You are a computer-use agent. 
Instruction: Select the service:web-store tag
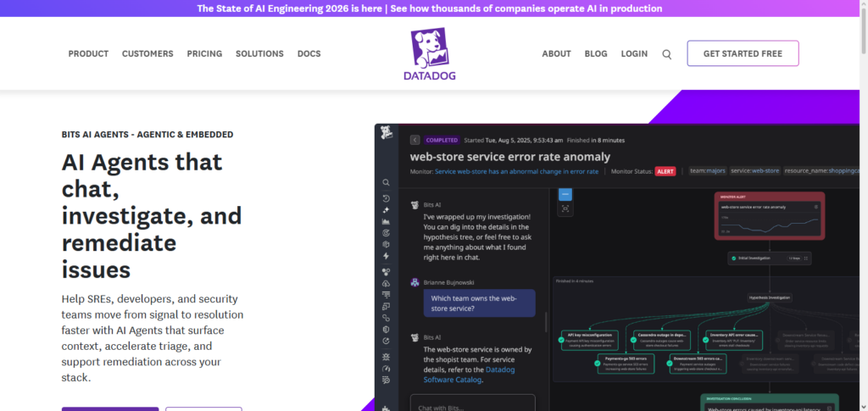(x=755, y=171)
